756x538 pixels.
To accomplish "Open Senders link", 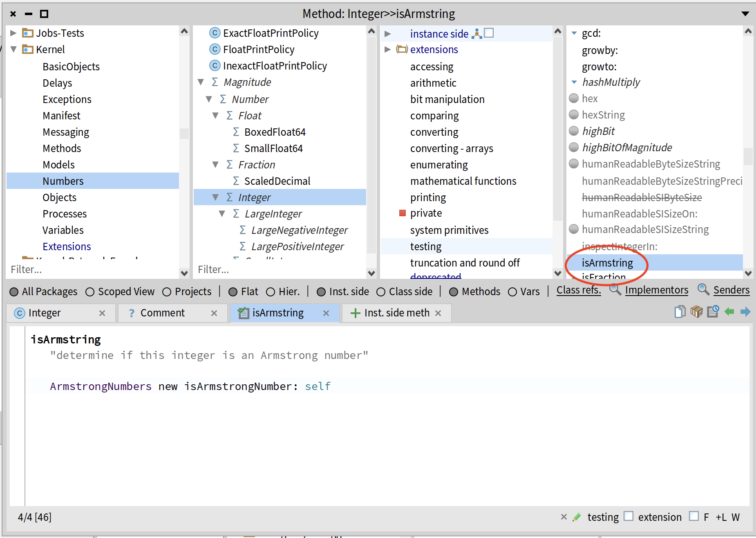I will [731, 290].
